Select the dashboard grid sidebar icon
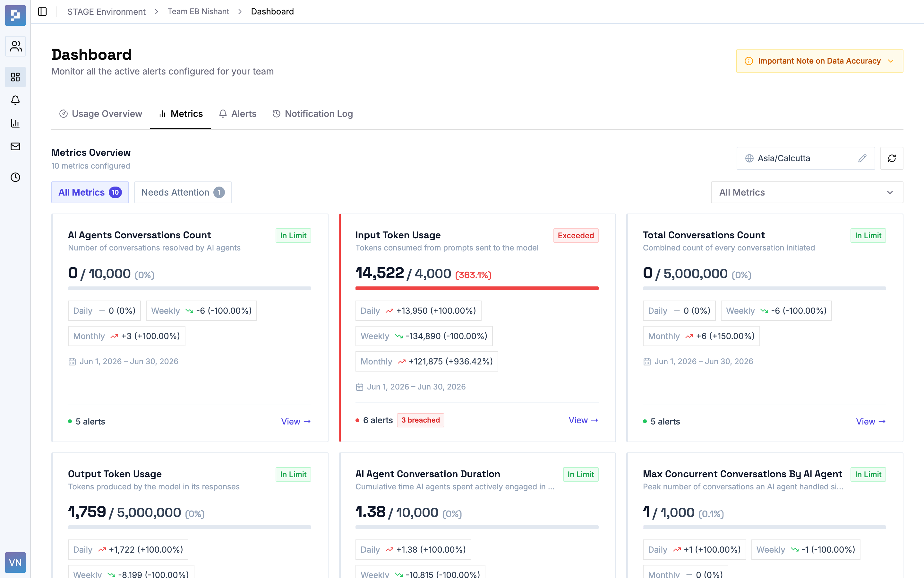 pyautogui.click(x=15, y=77)
